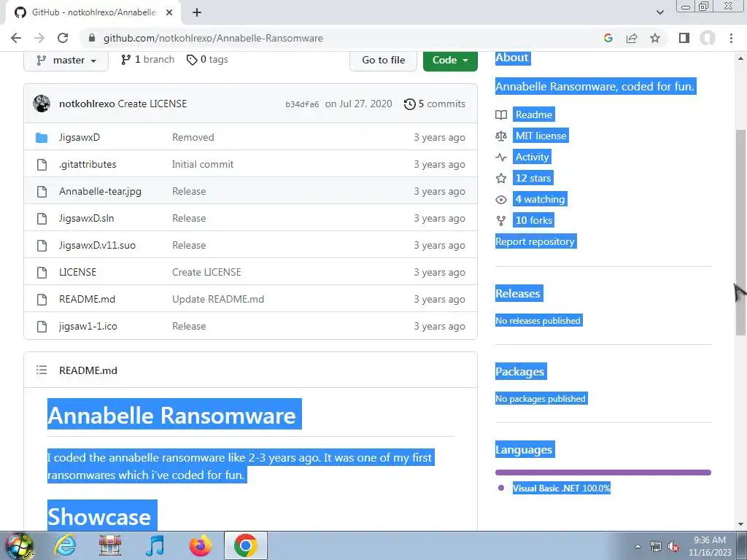Open the LICENSE file
747x560 pixels.
[77, 273]
